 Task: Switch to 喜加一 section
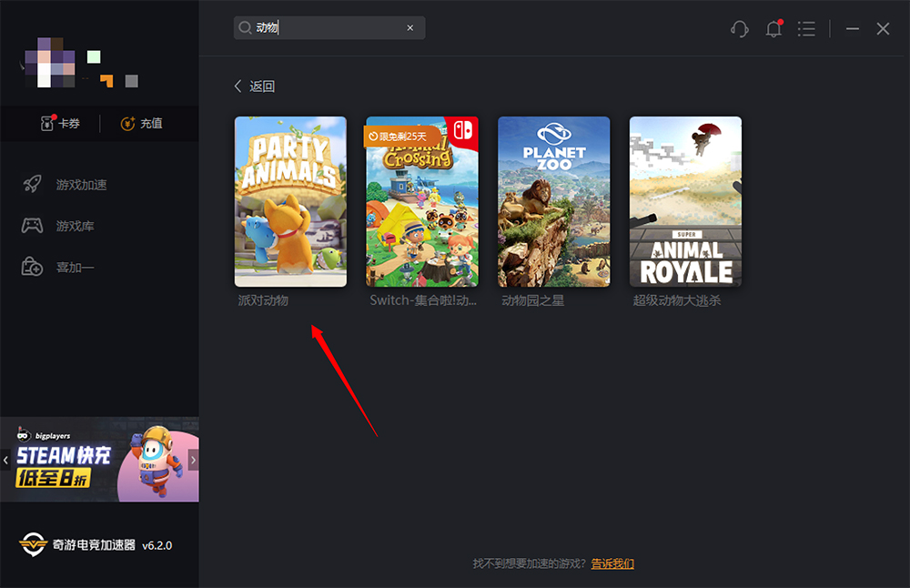75,267
